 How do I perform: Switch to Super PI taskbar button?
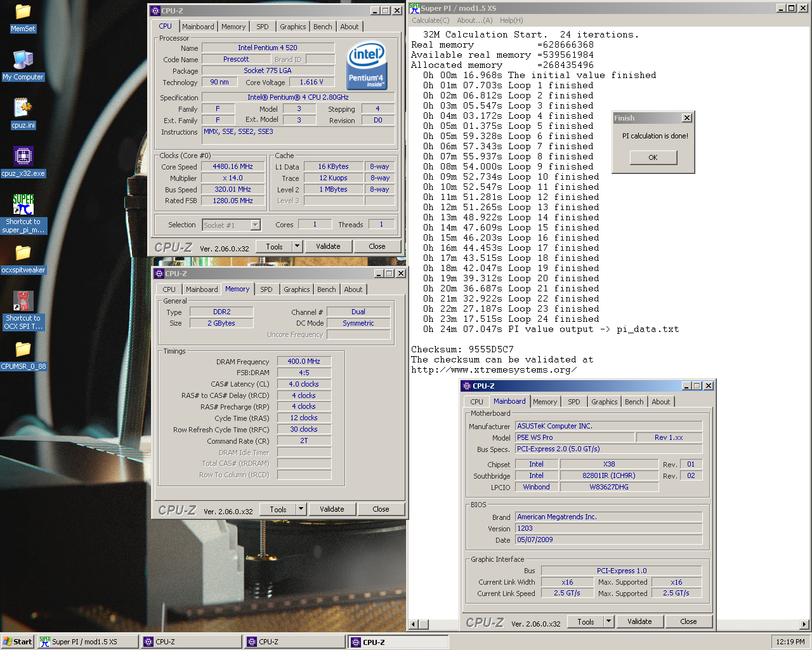coord(87,642)
